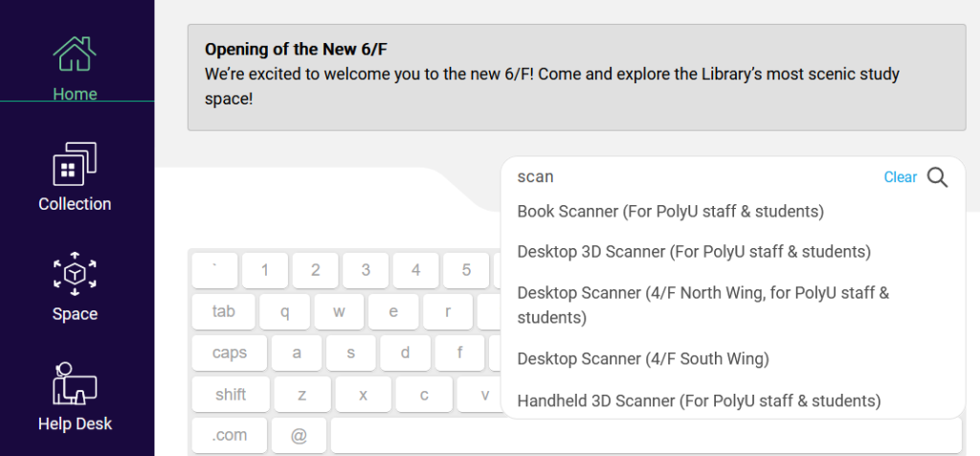Select Desktop 3D Scanner suggestion

click(x=694, y=251)
